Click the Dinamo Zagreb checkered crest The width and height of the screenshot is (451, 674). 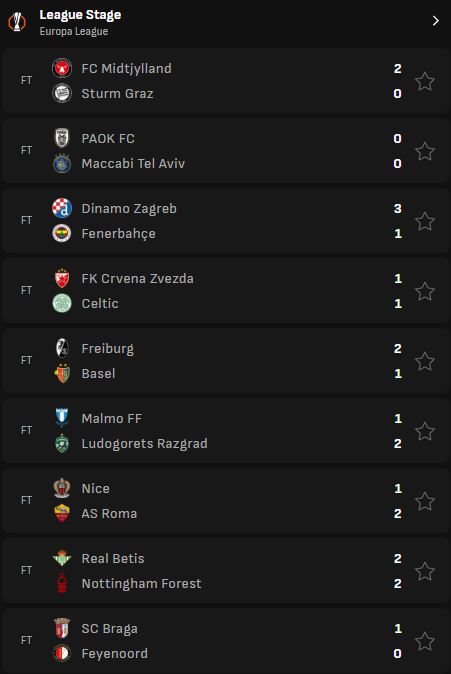(62, 208)
